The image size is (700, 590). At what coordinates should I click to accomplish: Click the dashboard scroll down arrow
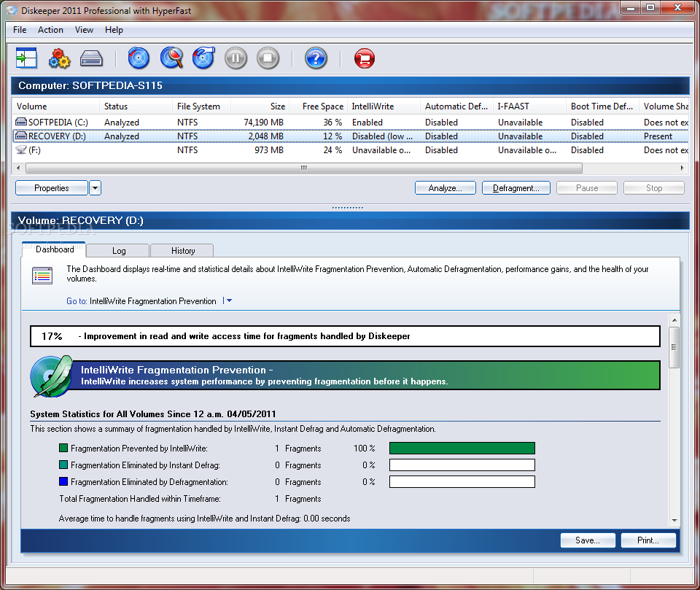click(674, 520)
